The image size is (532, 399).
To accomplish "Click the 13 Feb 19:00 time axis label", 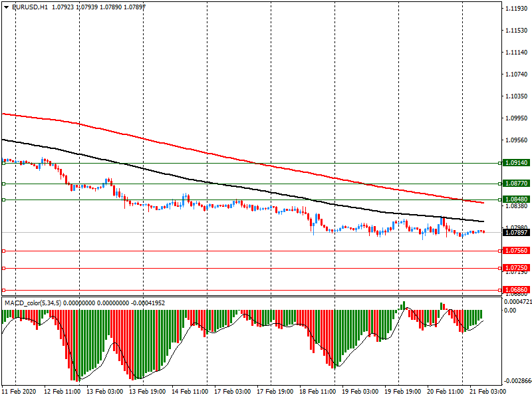I will tap(146, 392).
